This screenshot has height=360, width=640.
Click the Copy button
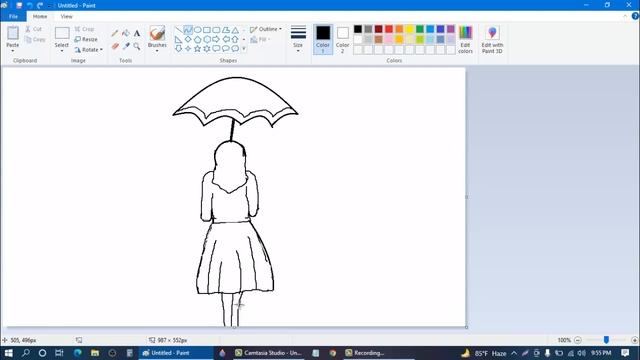(35, 39)
